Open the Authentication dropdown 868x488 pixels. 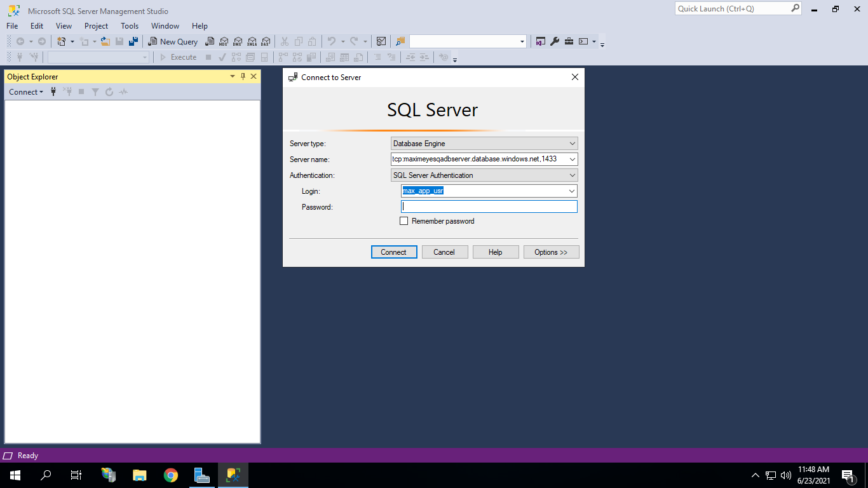(x=484, y=175)
